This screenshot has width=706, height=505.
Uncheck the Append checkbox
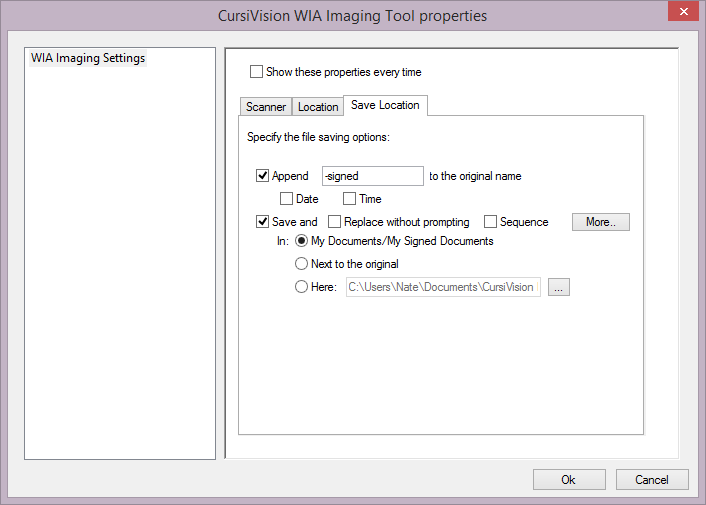click(263, 176)
